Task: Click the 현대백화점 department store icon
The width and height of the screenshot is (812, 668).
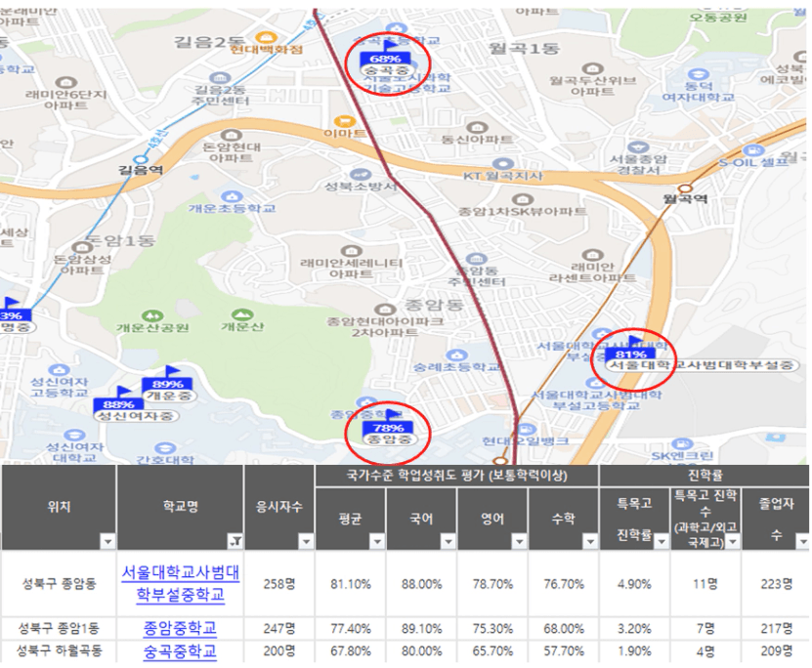Action: click(265, 37)
